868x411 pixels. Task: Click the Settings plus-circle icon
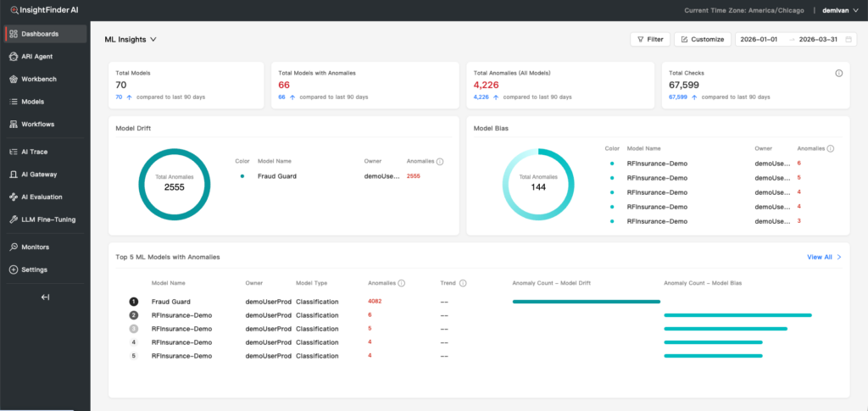click(14, 269)
